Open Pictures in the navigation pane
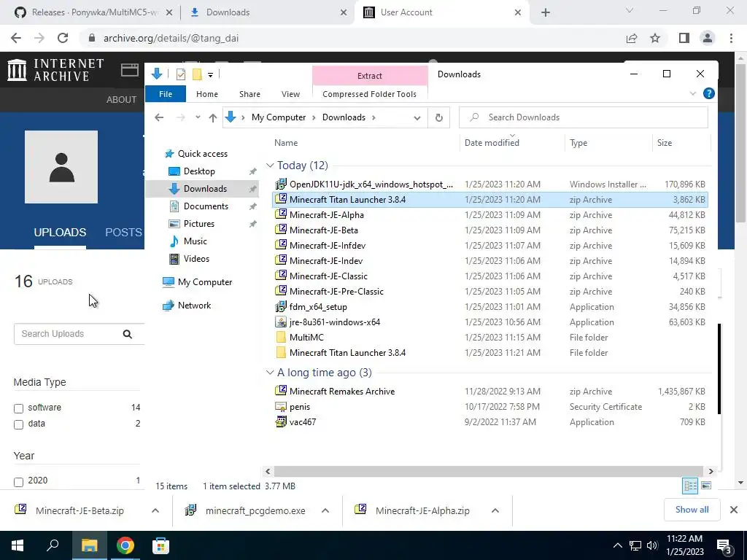This screenshot has height=560, width=747. 198,224
